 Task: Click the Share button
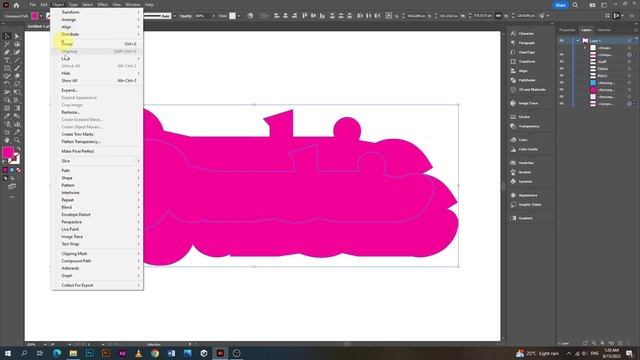[x=560, y=5]
